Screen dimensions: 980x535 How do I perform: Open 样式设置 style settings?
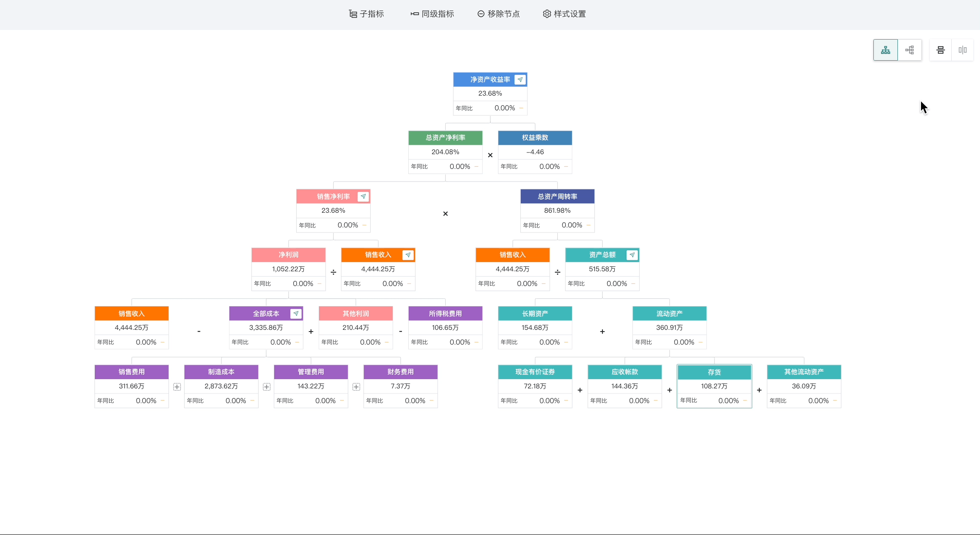point(565,14)
